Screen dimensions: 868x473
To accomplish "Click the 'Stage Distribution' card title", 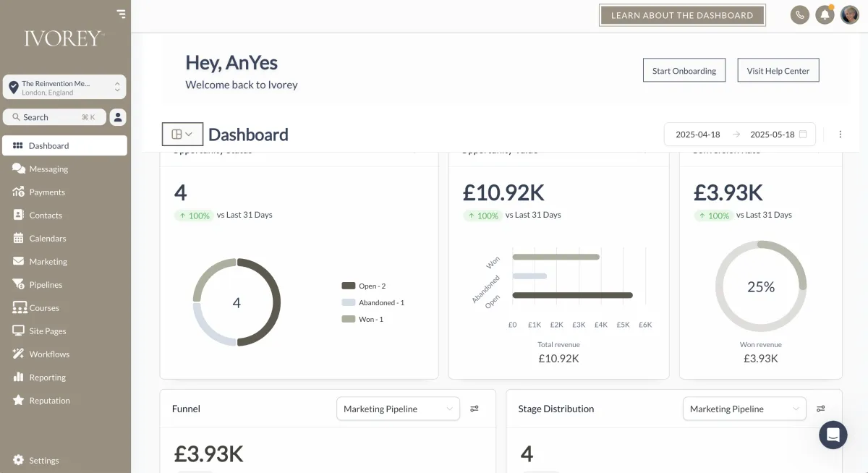I will tap(556, 409).
